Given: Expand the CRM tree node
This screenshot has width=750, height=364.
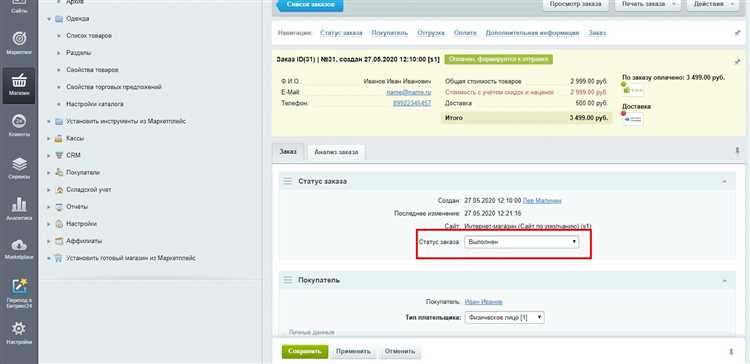Looking at the screenshot, I should click(x=49, y=155).
